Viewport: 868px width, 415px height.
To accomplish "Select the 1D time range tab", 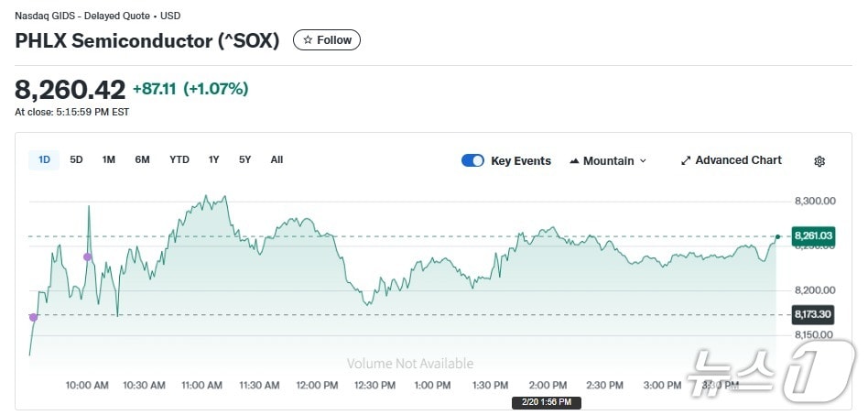I will pos(44,159).
